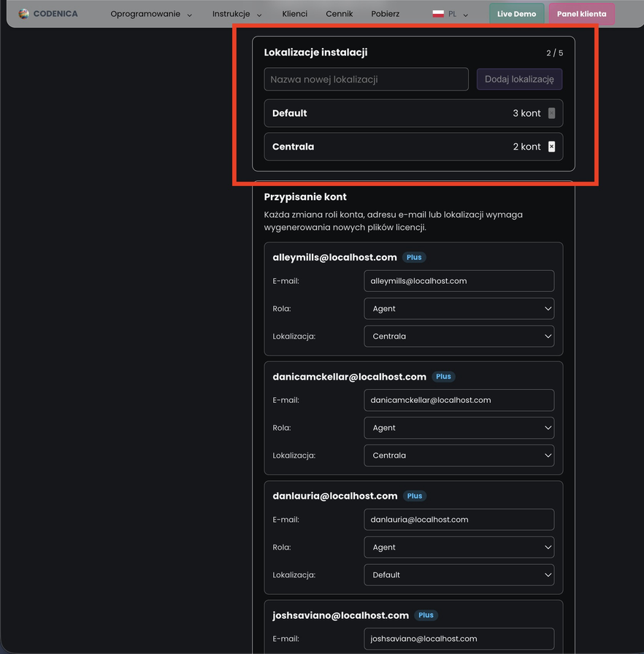This screenshot has height=654, width=644.
Task: Click the Plus badge next to danicamckellar
Action: (x=443, y=377)
